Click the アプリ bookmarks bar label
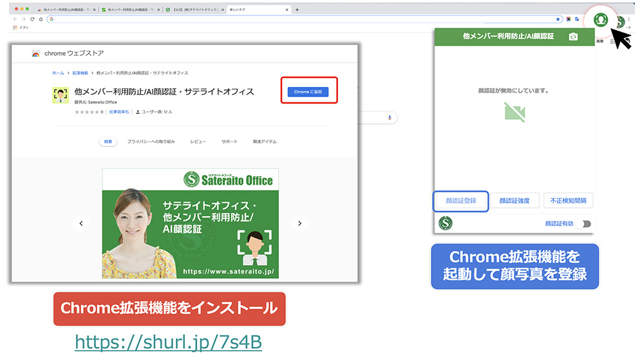Screen dimensions: 644x363 pos(24,28)
